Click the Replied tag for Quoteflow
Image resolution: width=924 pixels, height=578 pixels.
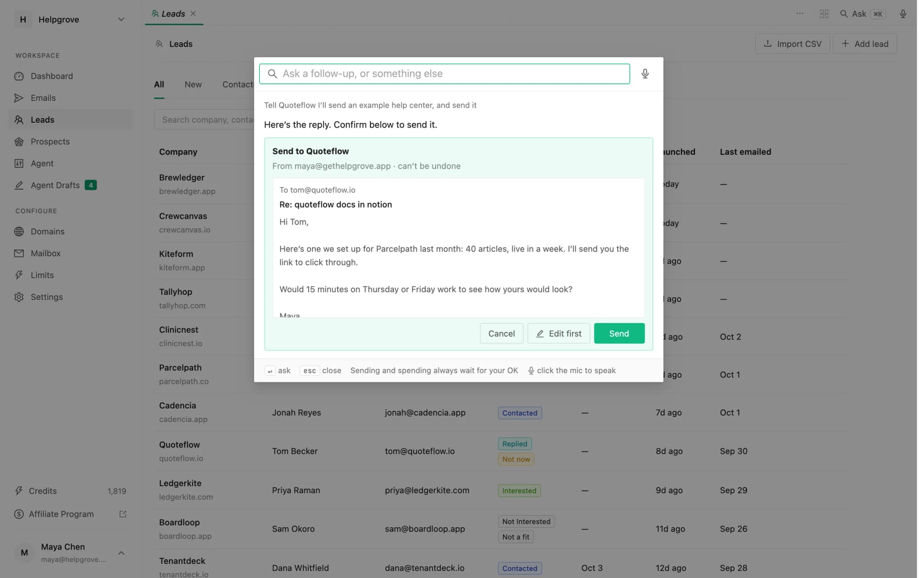click(x=514, y=444)
